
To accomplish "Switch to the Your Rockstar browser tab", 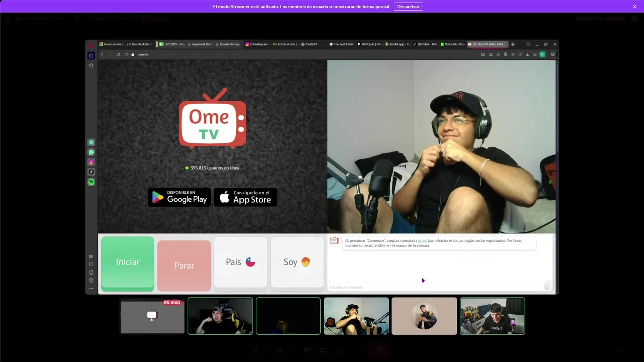I will [x=141, y=44].
